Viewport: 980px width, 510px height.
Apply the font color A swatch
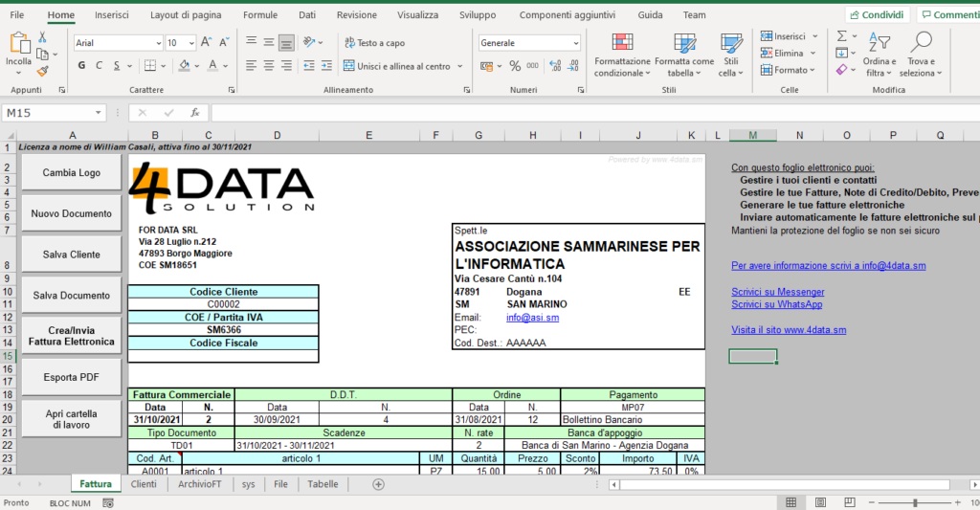212,65
